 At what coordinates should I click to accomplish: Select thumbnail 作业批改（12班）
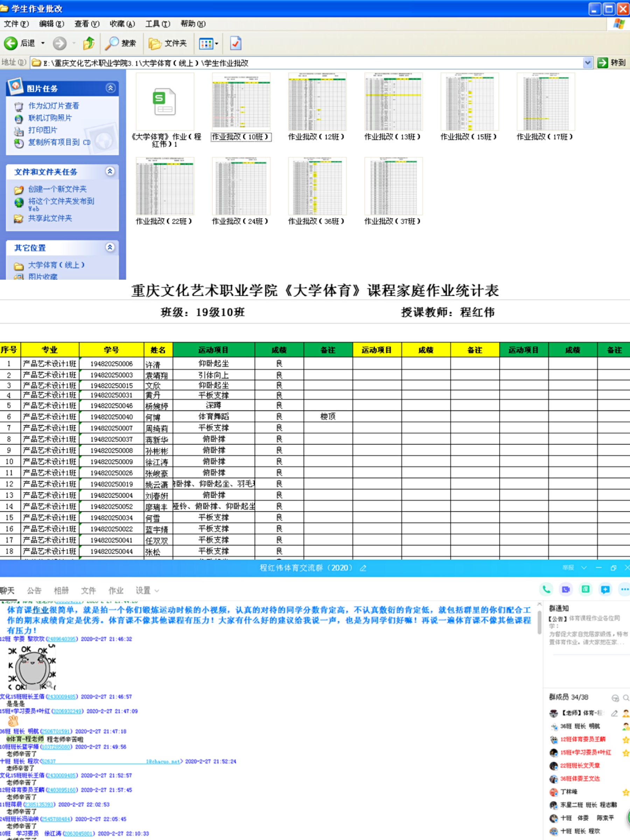tap(317, 102)
